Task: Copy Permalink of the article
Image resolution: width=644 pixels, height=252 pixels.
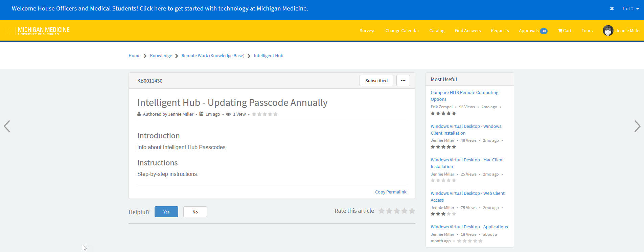Action: (x=391, y=192)
